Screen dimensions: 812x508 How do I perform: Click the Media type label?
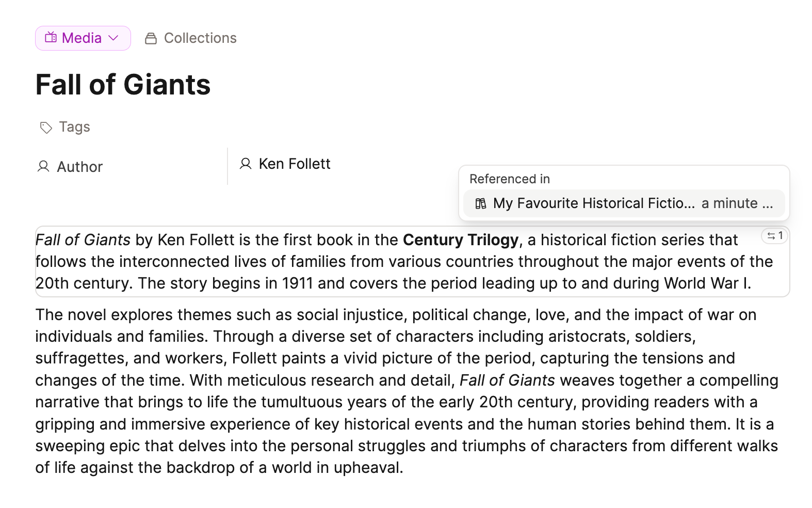(x=82, y=38)
